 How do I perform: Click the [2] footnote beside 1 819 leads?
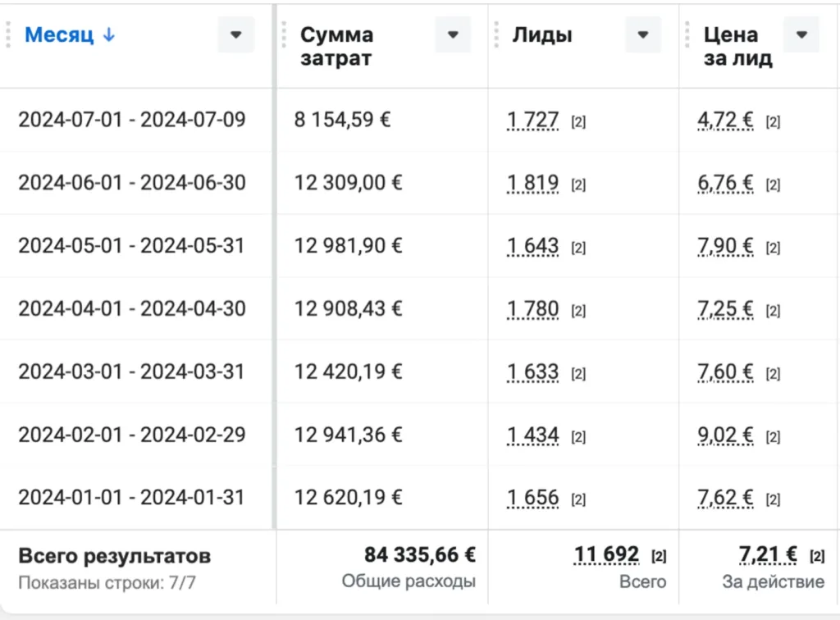tap(578, 185)
